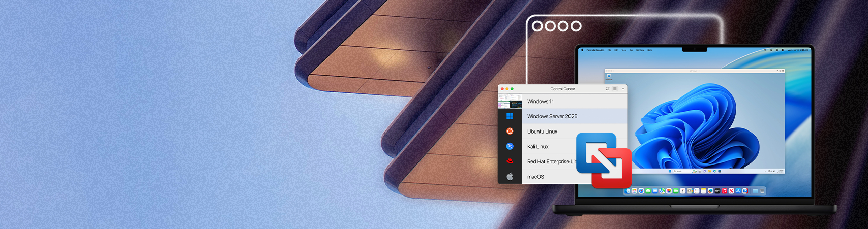Open the Edit menu
Screen dimensions: 868x229
pyautogui.click(x=616, y=50)
